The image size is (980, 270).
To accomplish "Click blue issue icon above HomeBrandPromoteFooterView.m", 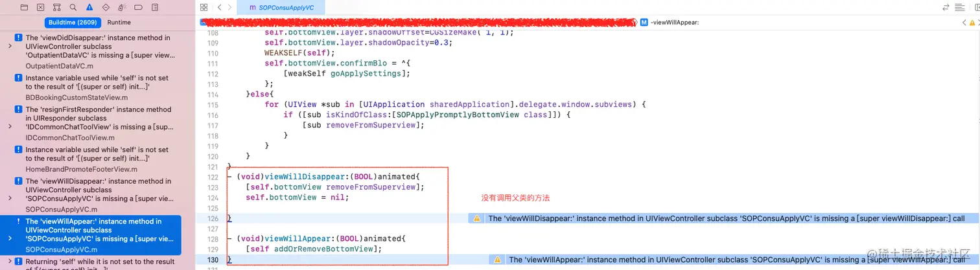I will pyautogui.click(x=19, y=150).
